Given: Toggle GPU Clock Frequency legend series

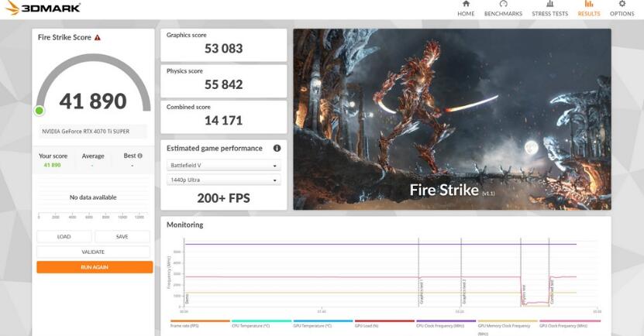Looking at the screenshot, I should point(570,324).
